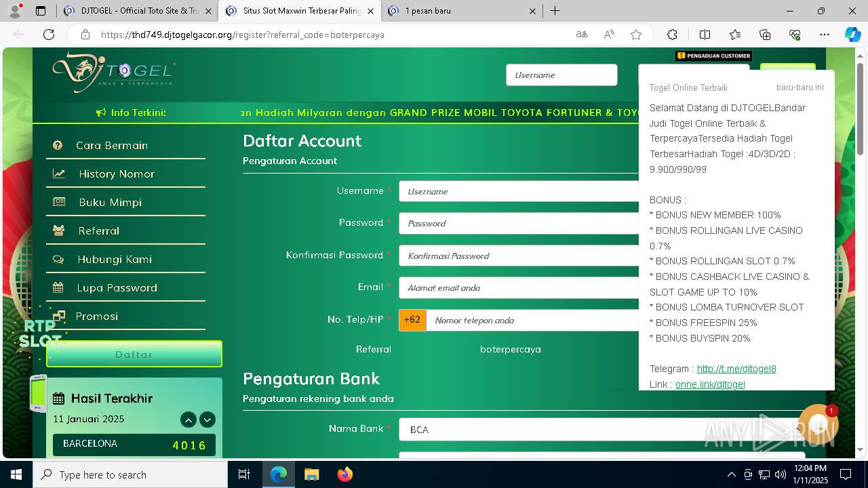The width and height of the screenshot is (868, 488).
Task: Close the DJTOGEL Official Toto Site tab
Action: click(x=208, y=11)
